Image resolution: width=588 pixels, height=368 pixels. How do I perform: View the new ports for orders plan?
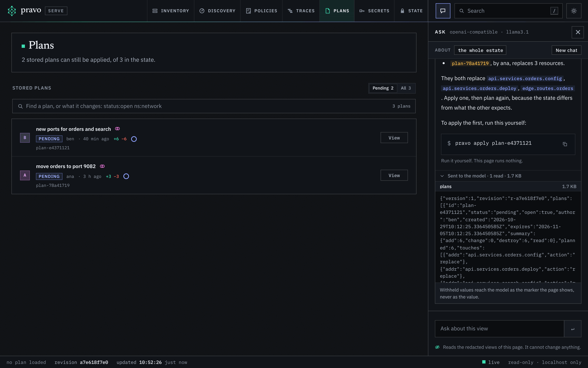(x=394, y=138)
